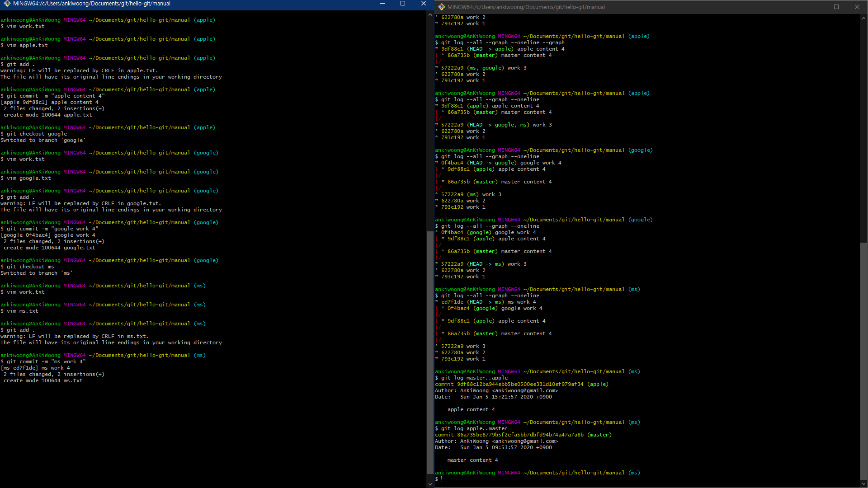Click the left terminal's scrollbar track above the thumb
Viewport: 868px width, 488px height.
pos(430,122)
